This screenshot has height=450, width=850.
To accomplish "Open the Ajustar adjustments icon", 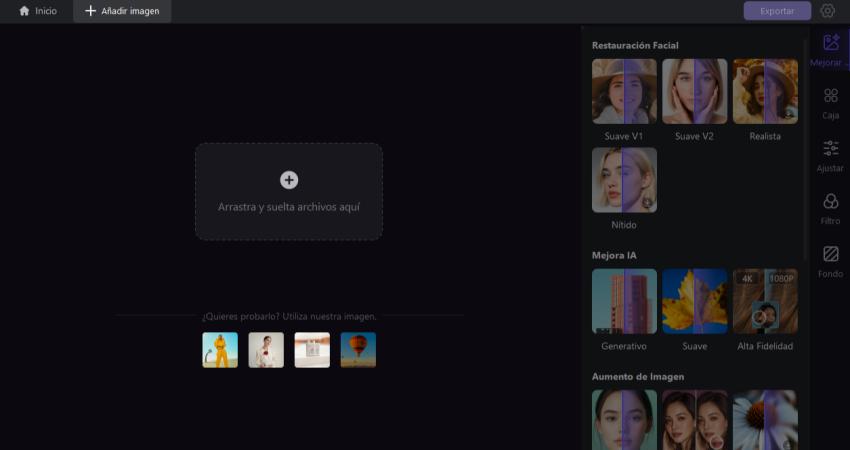I will pyautogui.click(x=830, y=149).
